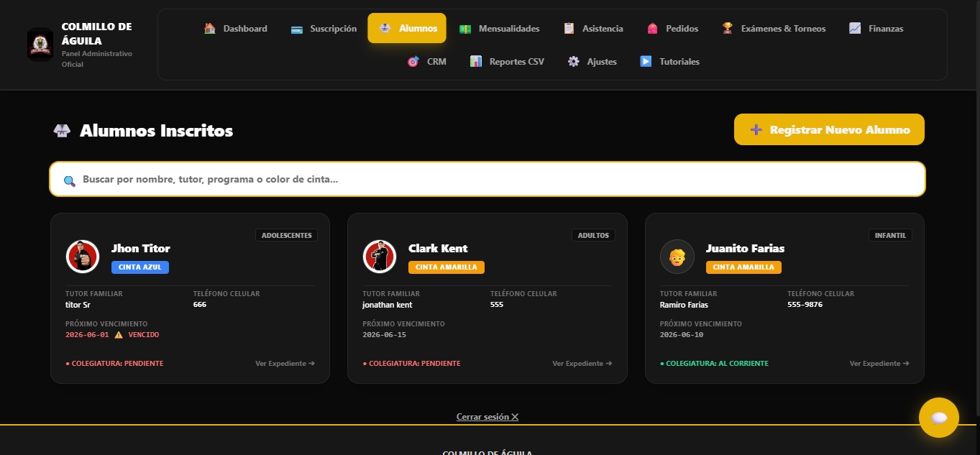Image resolution: width=980 pixels, height=455 pixels.
Task: Click the vencido warning triangle icon
Action: (119, 335)
